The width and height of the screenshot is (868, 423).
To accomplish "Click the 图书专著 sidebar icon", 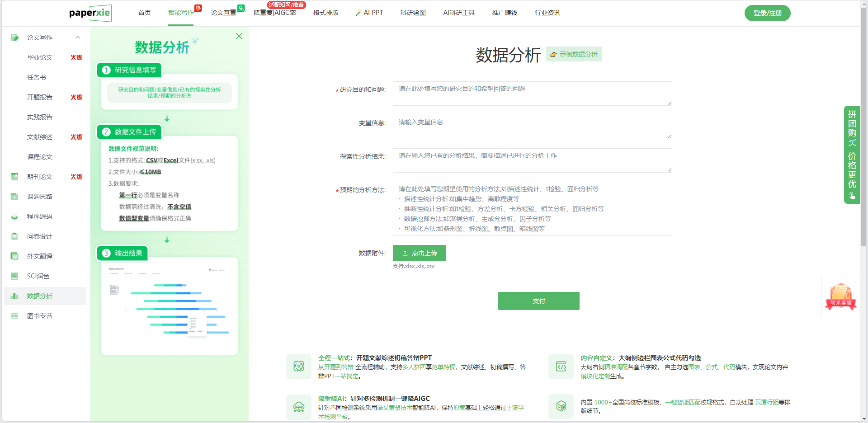I will pyautogui.click(x=14, y=316).
